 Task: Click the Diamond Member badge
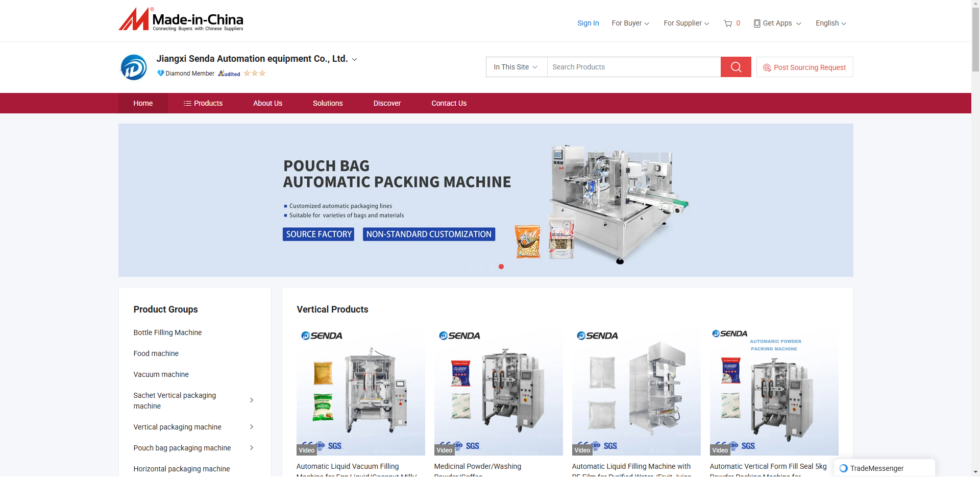186,74
